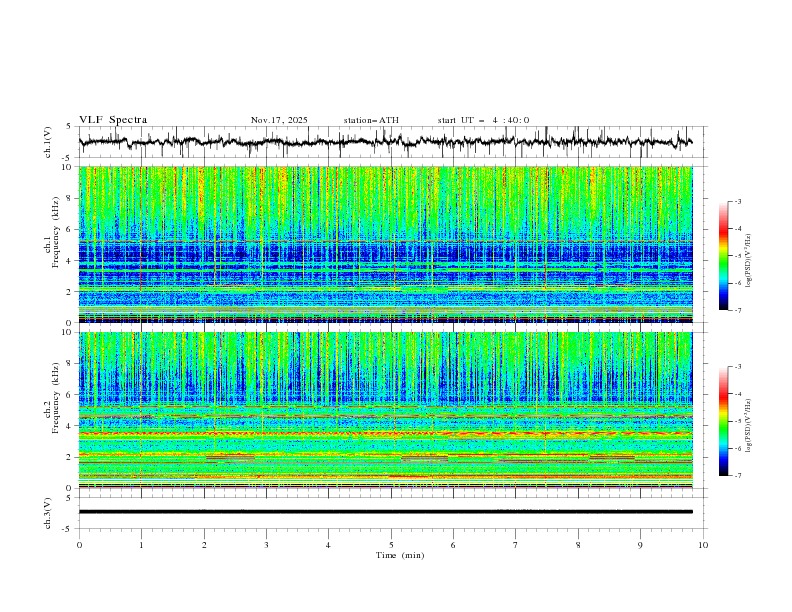Image resolution: width=792 pixels, height=612 pixels.
Task: Click the ch.3(V) flat waveform panel
Action: [x=390, y=511]
